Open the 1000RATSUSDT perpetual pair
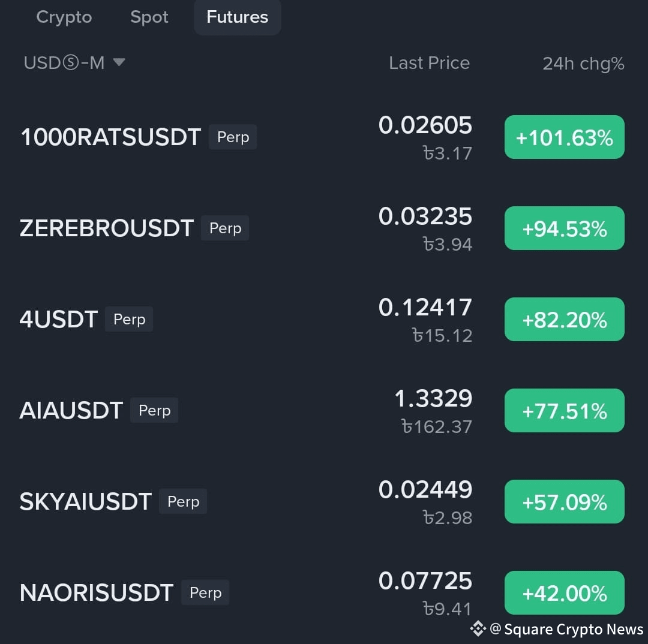 110,137
